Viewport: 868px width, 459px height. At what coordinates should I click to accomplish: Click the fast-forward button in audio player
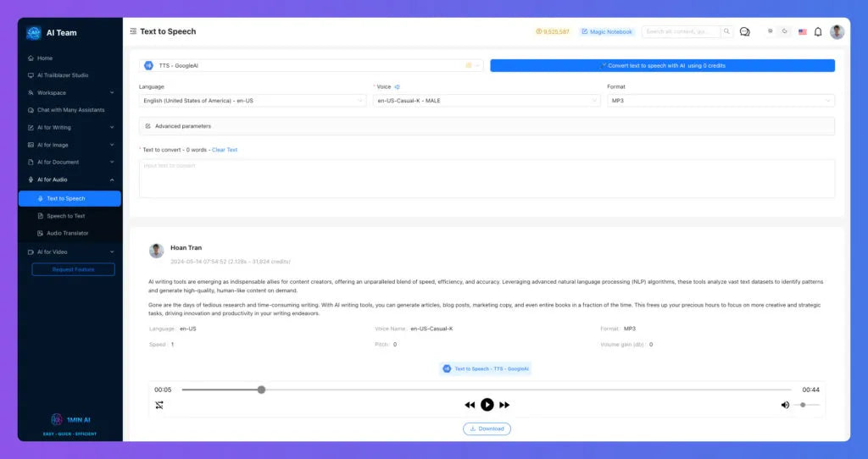point(504,405)
